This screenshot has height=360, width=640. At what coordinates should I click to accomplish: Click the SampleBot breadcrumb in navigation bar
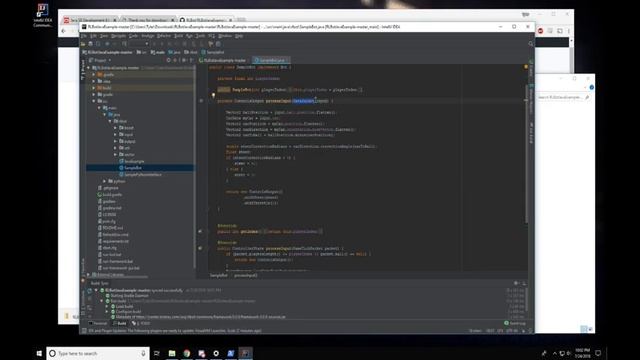point(213,52)
